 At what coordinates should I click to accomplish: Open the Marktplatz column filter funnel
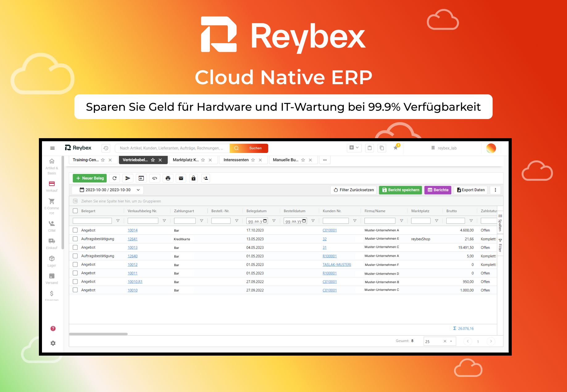pos(437,221)
